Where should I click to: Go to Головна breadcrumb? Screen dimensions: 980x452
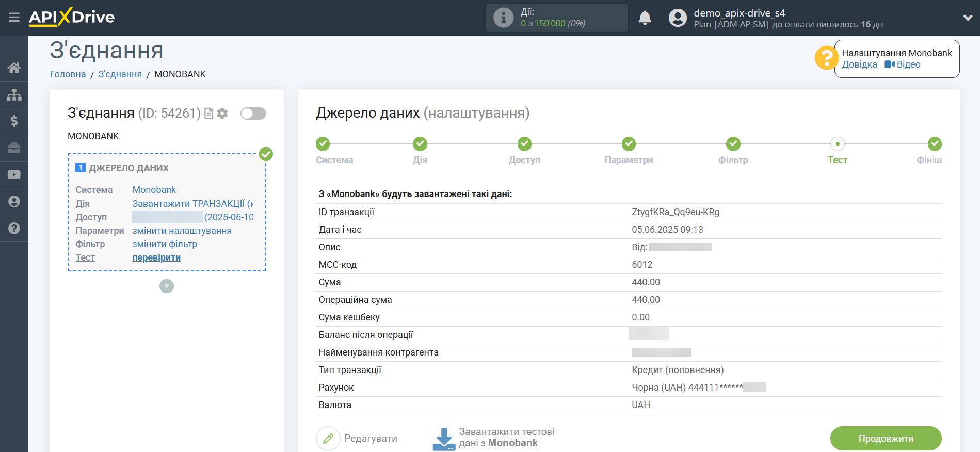click(68, 74)
